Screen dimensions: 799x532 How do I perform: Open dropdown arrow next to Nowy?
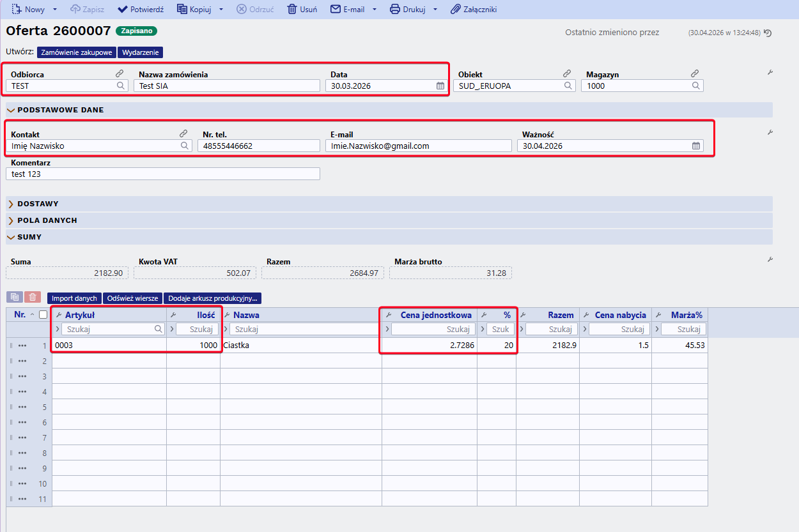(x=55, y=10)
